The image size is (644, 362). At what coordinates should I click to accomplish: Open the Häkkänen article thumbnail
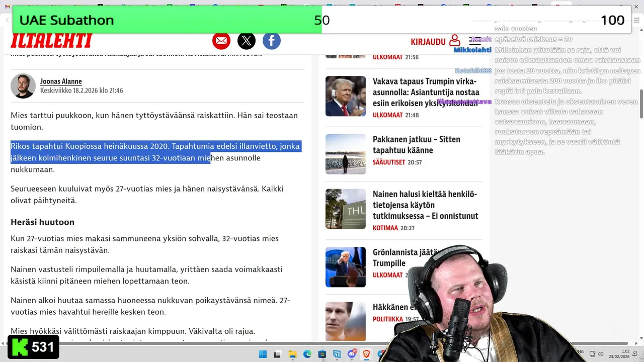(x=346, y=321)
